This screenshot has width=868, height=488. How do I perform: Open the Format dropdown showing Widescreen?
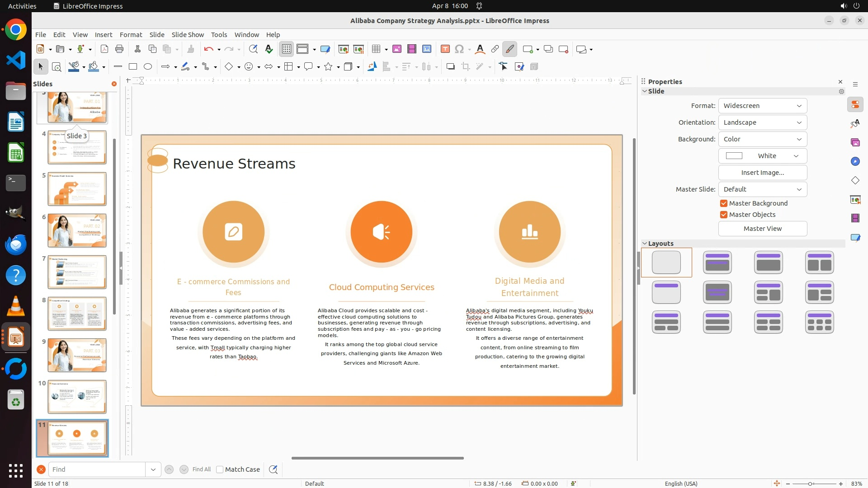[762, 106]
